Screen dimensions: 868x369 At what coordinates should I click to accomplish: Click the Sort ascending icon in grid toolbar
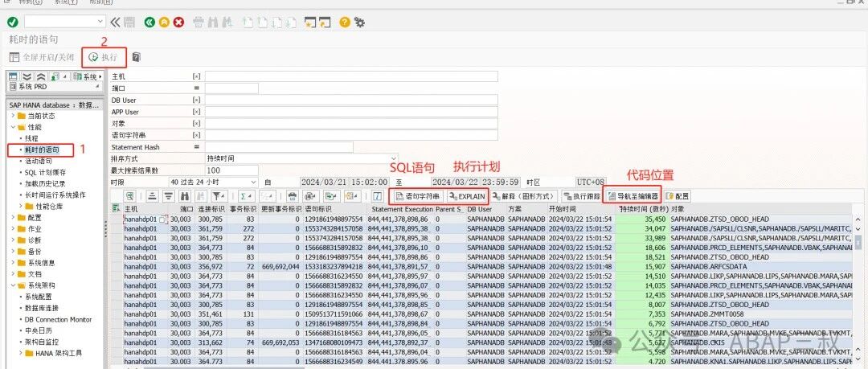tap(152, 196)
